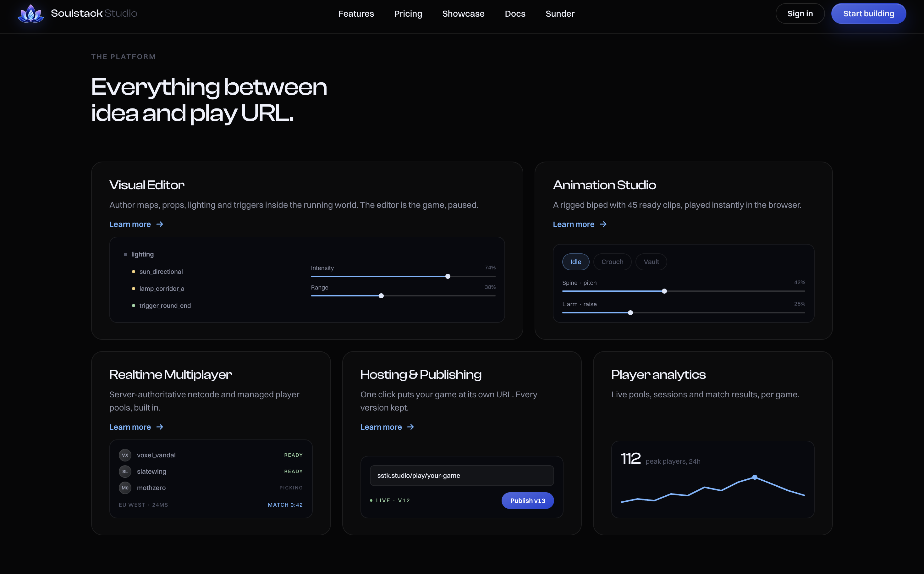Click the Spine pitch 42% value
Viewport: 924px width, 574px height.
point(800,283)
